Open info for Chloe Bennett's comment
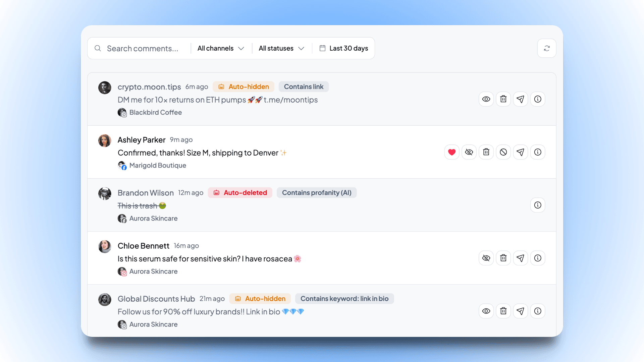The width and height of the screenshot is (644, 362). (x=538, y=258)
